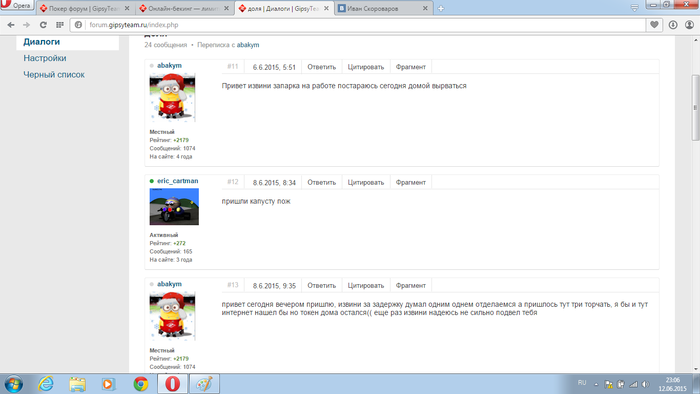Go forward with the browser forward arrow

pos(27,25)
